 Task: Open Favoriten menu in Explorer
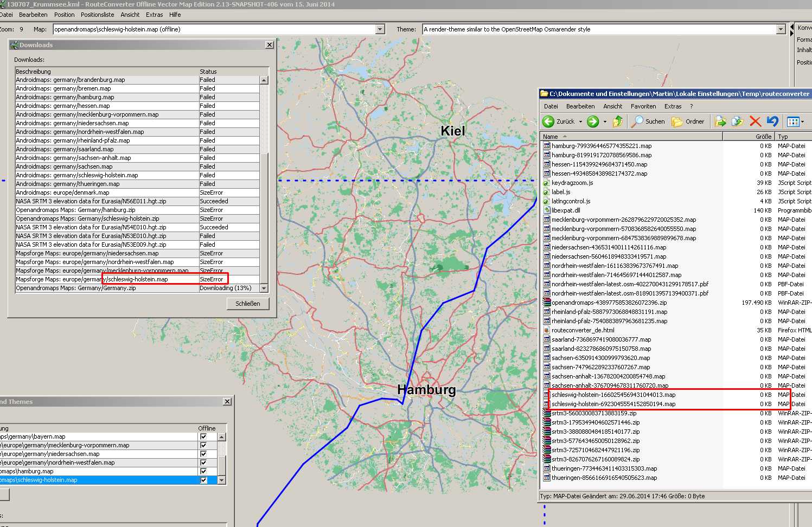click(643, 106)
